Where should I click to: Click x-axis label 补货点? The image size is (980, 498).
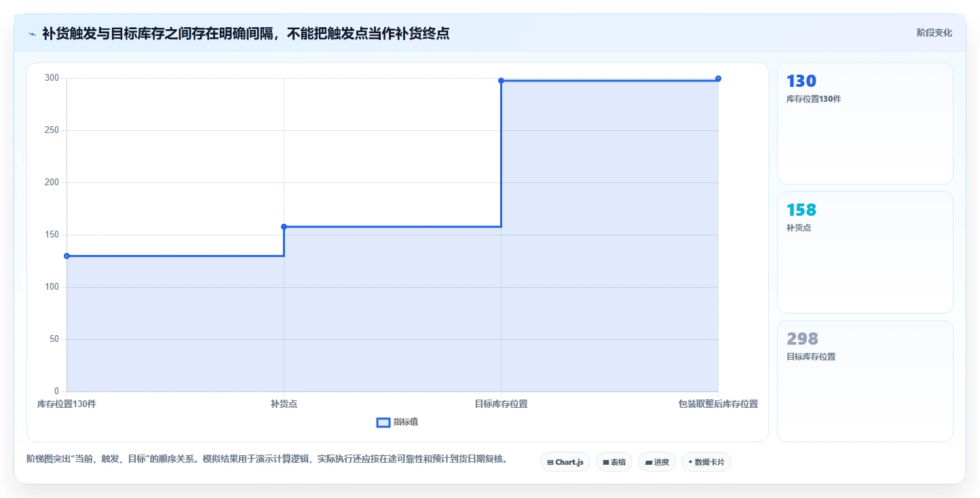pyautogui.click(x=284, y=404)
